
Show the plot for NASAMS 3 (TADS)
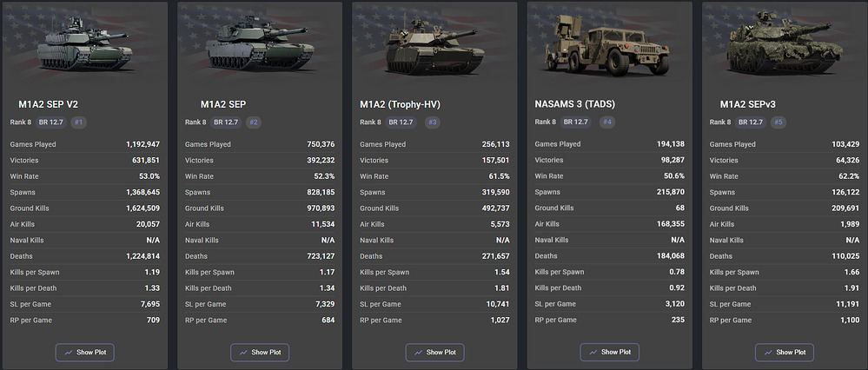coord(609,353)
